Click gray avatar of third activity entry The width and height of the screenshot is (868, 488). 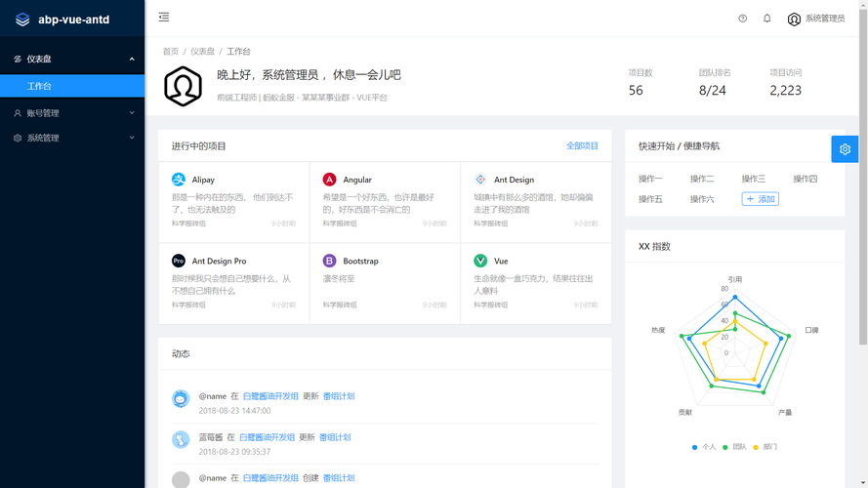(x=181, y=479)
